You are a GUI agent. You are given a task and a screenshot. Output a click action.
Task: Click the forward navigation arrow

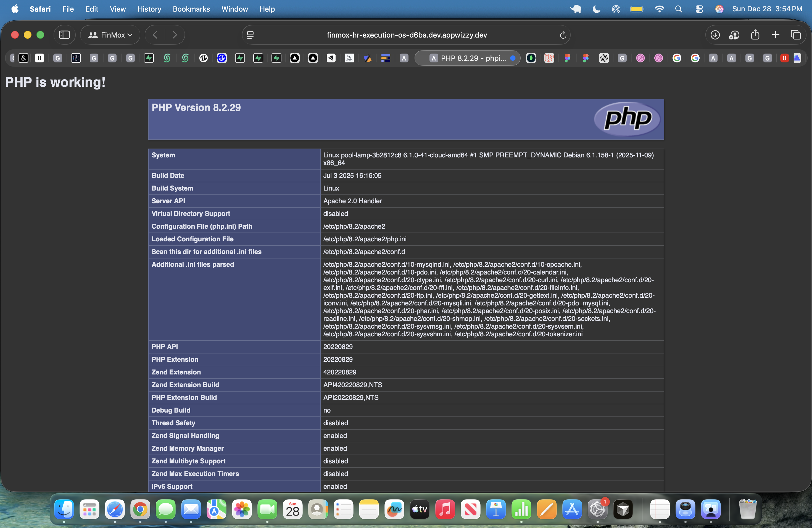tap(175, 35)
